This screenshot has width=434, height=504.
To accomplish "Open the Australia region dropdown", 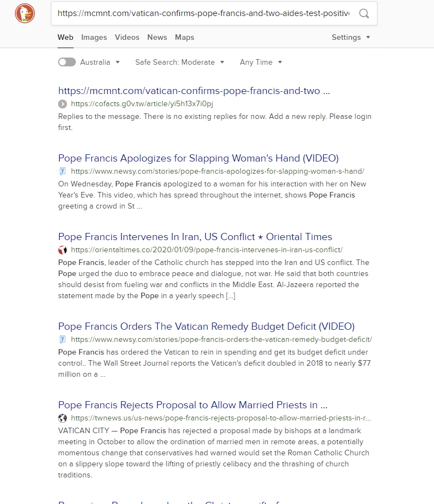I will click(100, 62).
